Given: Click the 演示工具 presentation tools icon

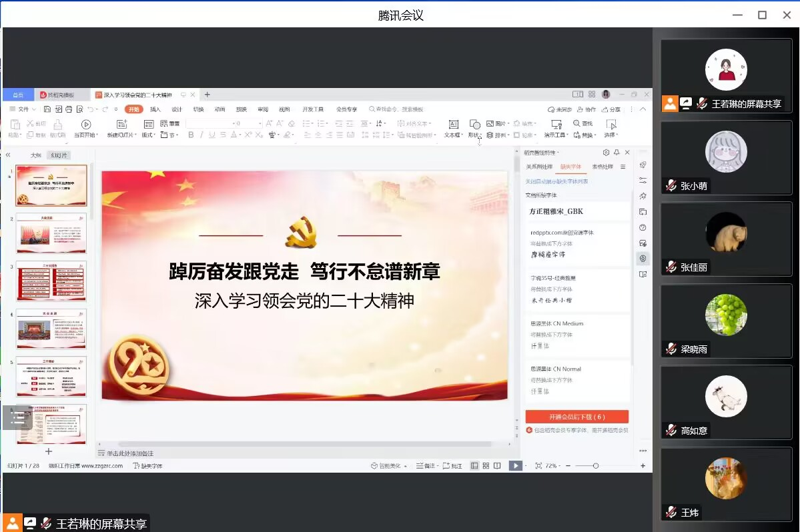Looking at the screenshot, I should (x=556, y=125).
